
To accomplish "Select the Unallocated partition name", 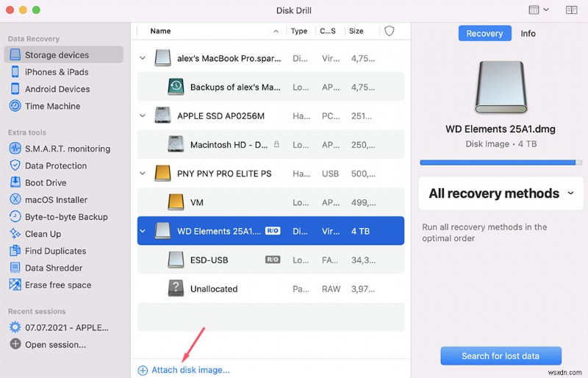I will tap(214, 289).
